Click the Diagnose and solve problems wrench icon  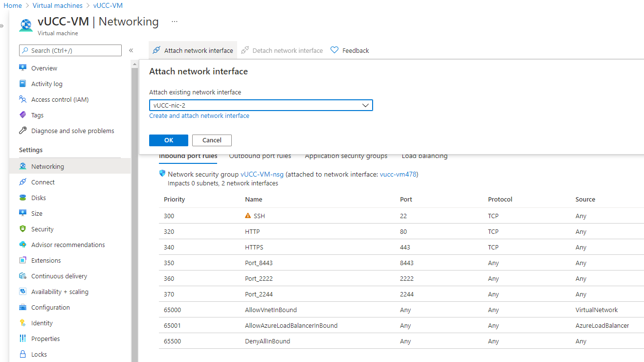pyautogui.click(x=22, y=131)
